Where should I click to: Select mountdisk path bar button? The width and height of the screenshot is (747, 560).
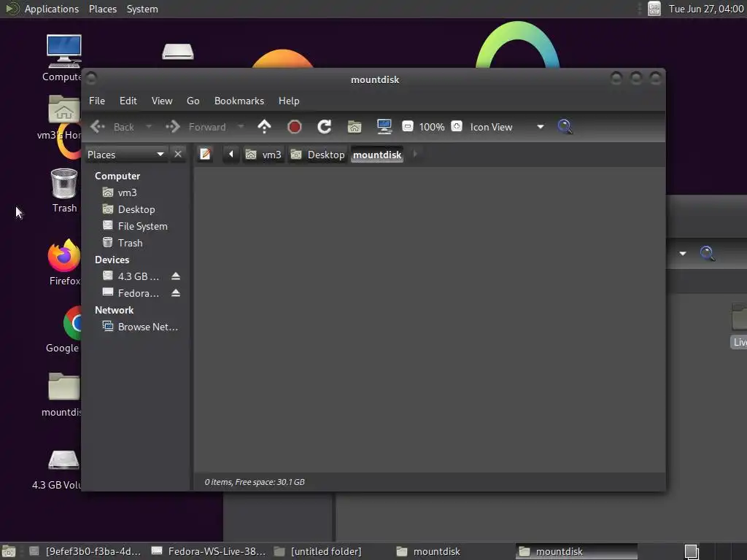point(377,155)
